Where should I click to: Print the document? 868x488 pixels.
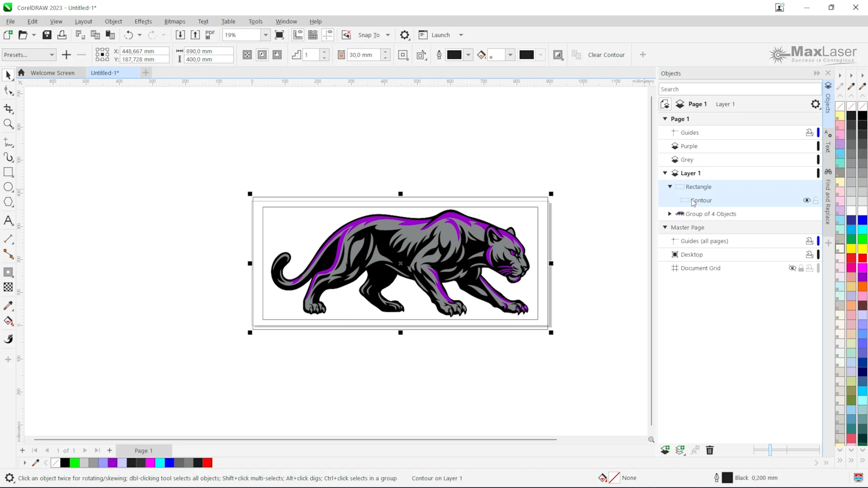click(62, 35)
